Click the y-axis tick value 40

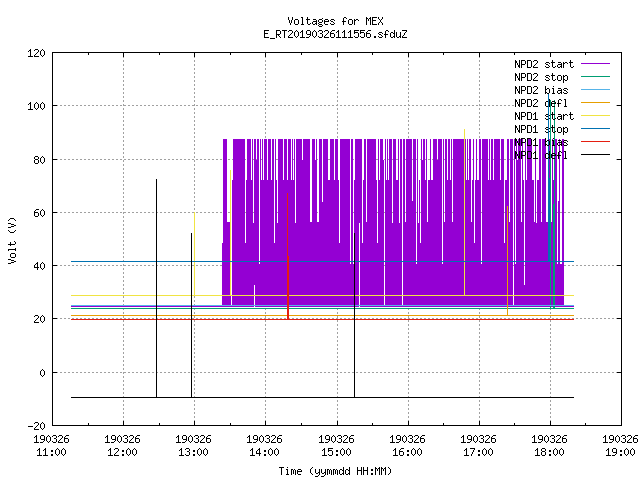point(39,266)
